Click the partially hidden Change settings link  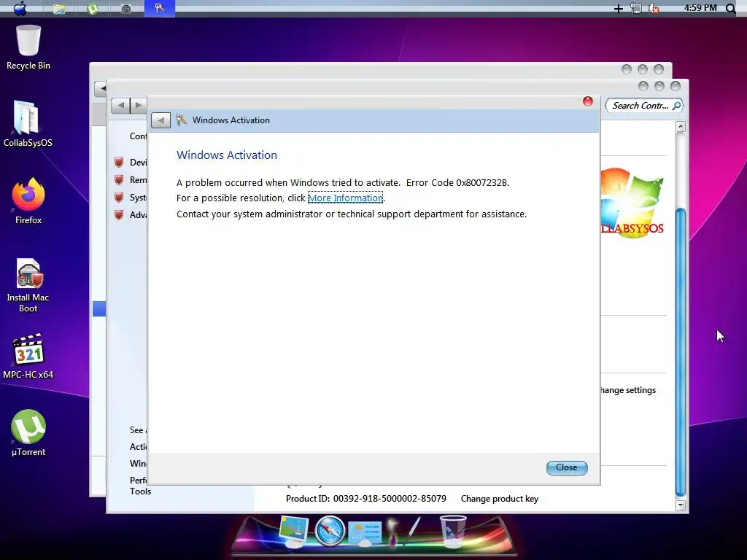pyautogui.click(x=628, y=390)
